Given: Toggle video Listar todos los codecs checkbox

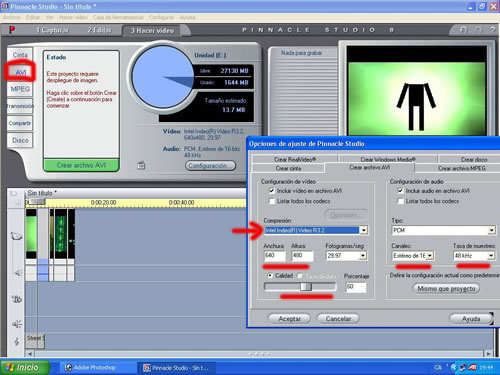Looking at the screenshot, I should pos(272,201).
